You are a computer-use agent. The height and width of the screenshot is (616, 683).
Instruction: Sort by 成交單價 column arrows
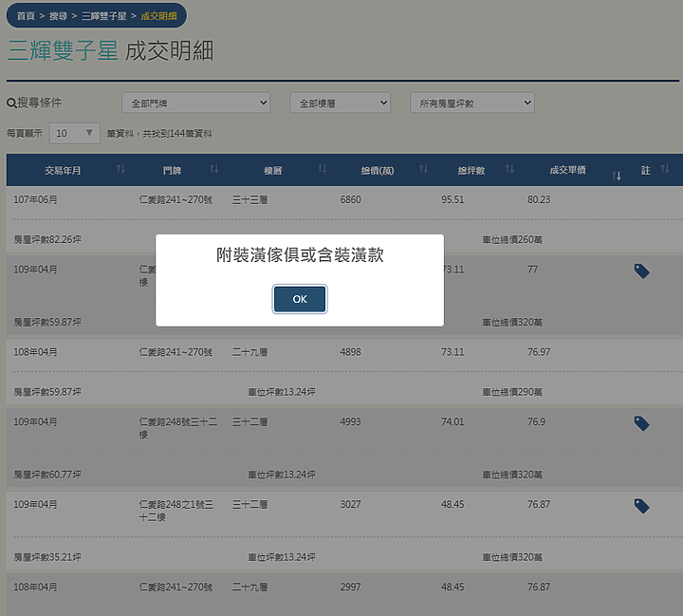617,176
